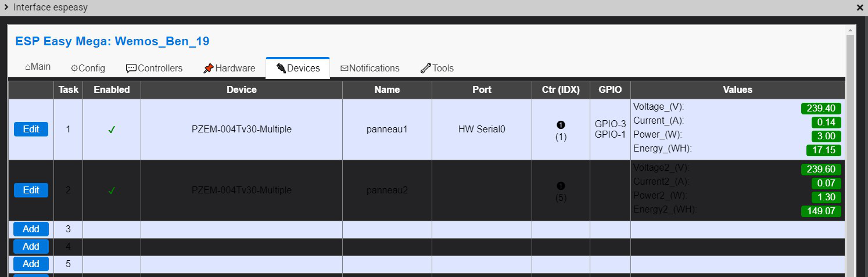Viewport: 868px width, 277px height.
Task: Switch to the Controllers tab
Action: (154, 68)
